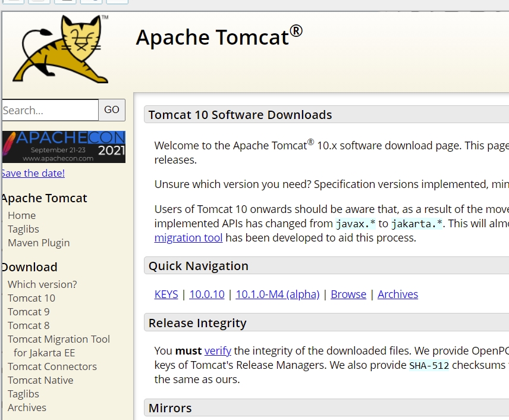
Task: Click the jakarta.* code text
Action: pos(417,224)
